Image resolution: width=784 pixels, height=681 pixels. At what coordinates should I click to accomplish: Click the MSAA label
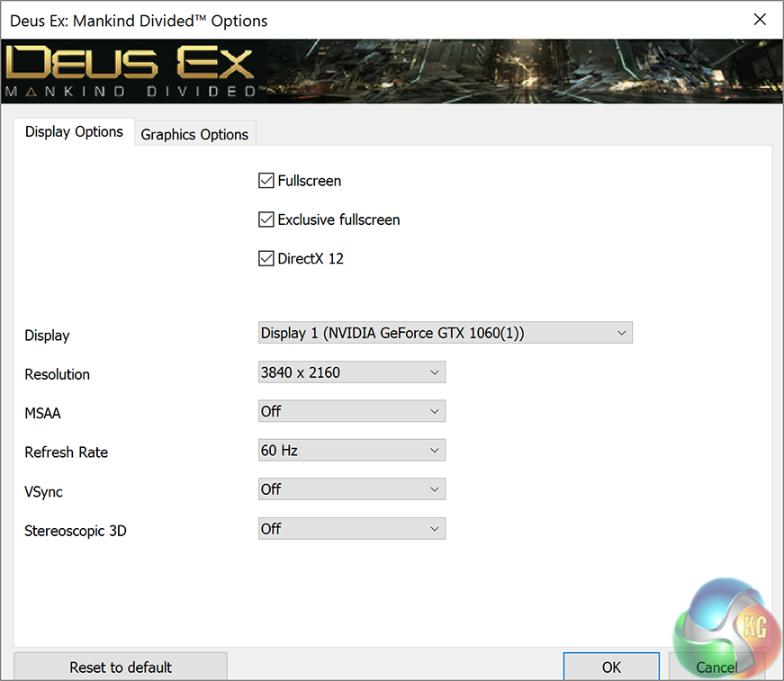tap(43, 413)
